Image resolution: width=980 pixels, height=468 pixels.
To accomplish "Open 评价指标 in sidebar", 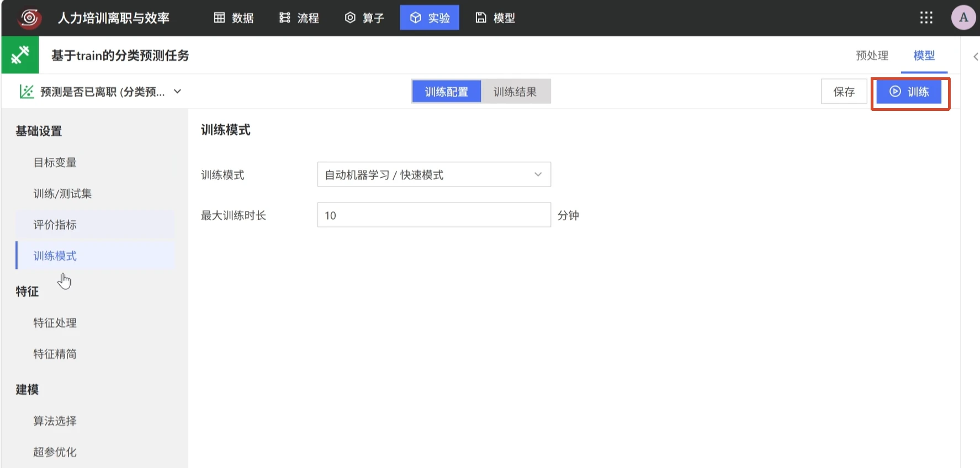I will (95, 225).
